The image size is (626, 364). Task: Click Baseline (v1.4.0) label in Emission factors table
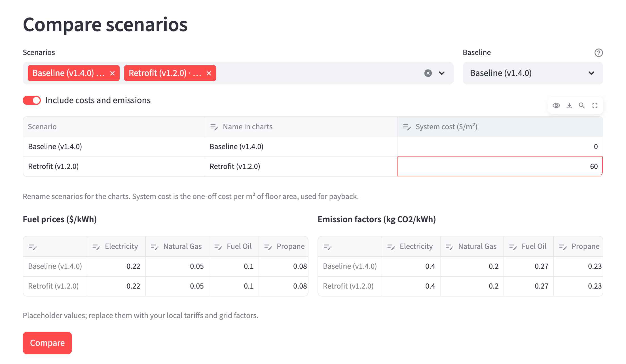point(350,266)
